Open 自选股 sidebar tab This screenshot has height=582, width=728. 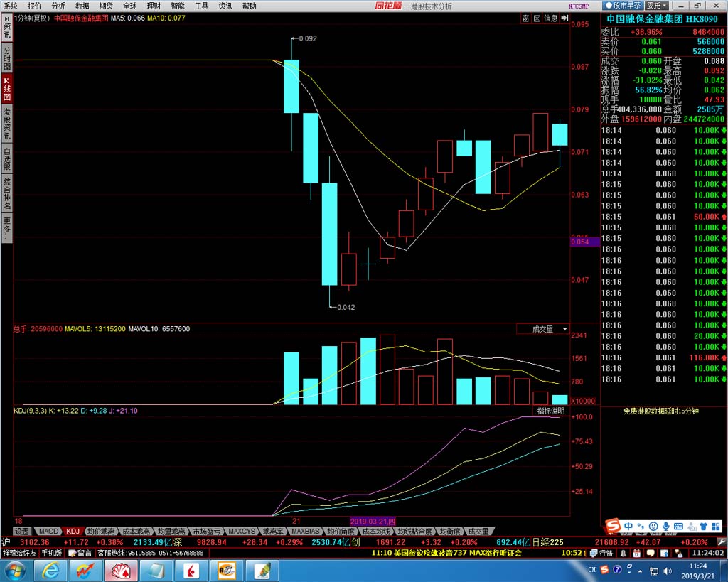[x=7, y=159]
